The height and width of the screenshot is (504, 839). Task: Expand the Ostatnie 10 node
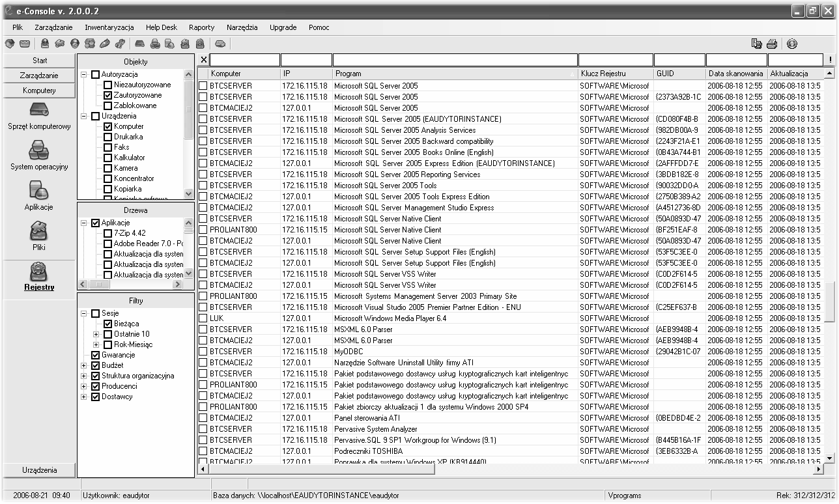point(96,334)
